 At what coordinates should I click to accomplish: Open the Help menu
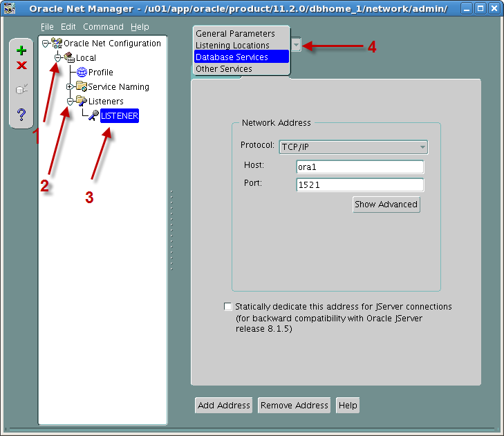(x=140, y=27)
